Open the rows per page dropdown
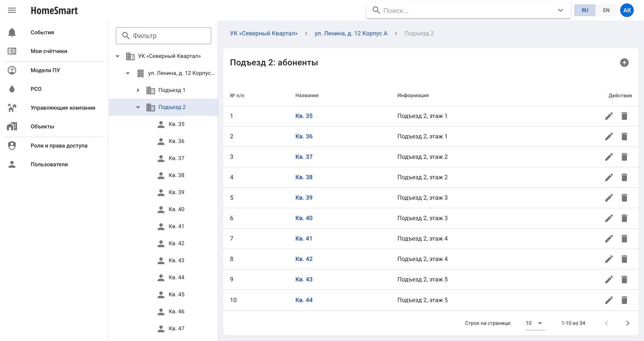Viewport: 644px width, 341px height. pos(535,323)
